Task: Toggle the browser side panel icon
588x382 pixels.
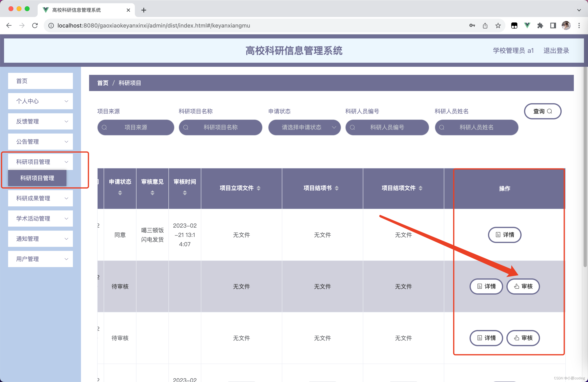Action: point(553,25)
